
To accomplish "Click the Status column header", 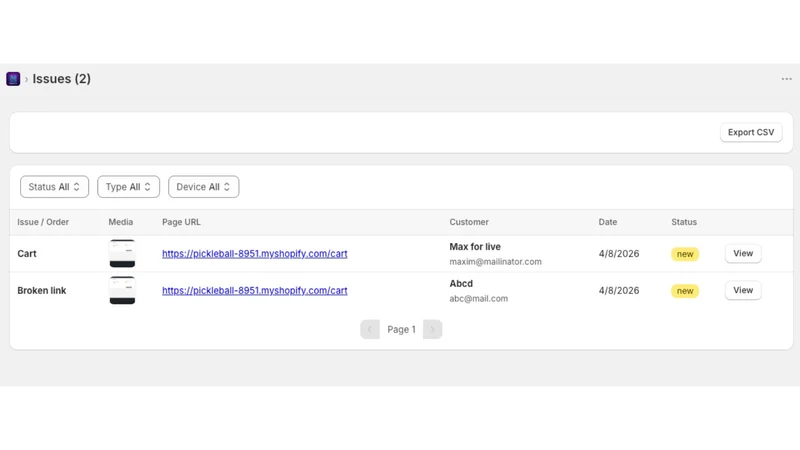I will coord(684,222).
